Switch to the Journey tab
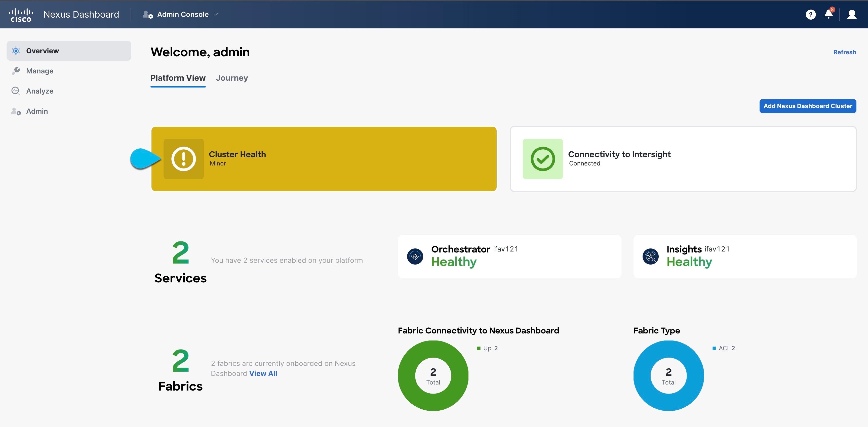The width and height of the screenshot is (868, 427). [x=232, y=78]
